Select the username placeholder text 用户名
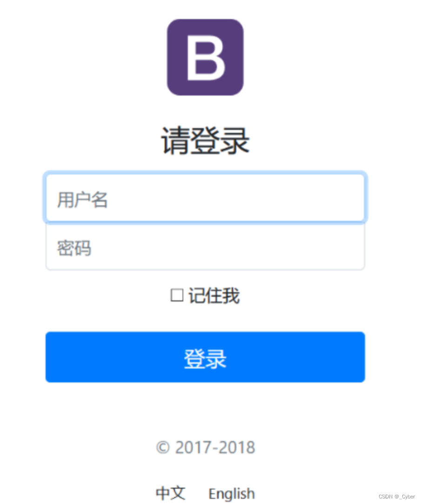The image size is (422, 504). pyautogui.click(x=82, y=199)
